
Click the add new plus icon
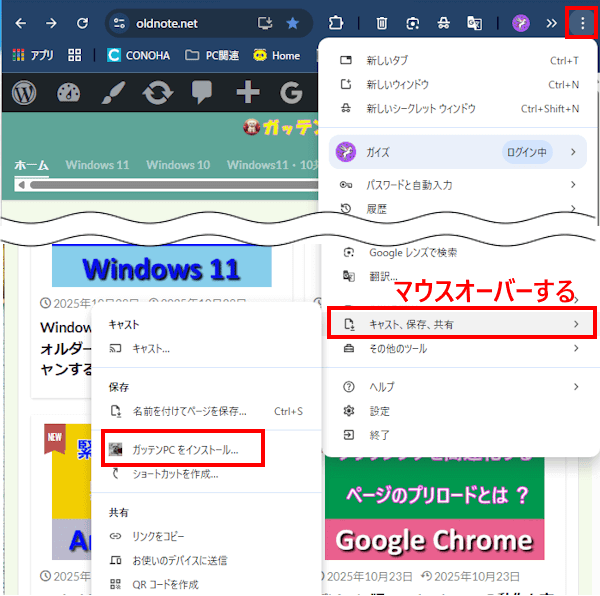click(248, 92)
